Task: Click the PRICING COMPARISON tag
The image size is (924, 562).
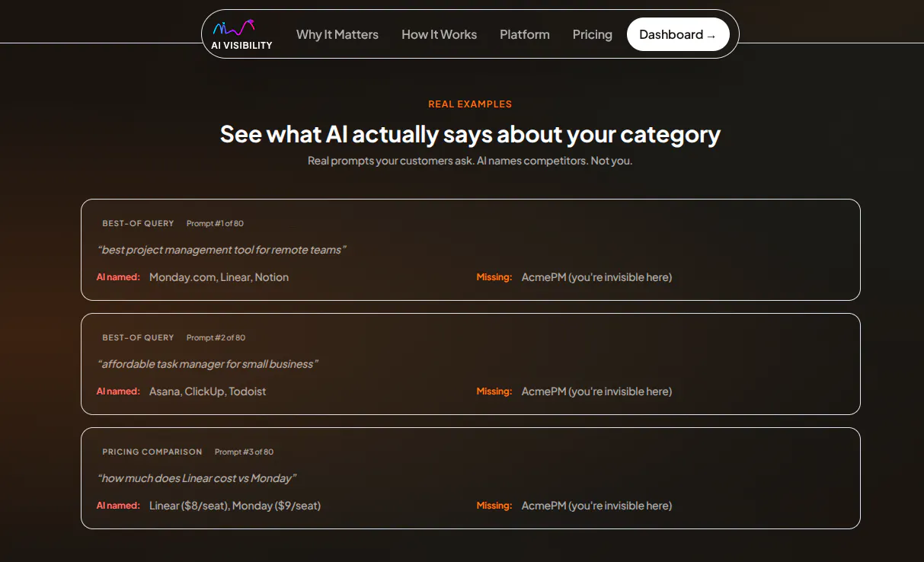Action: tap(152, 452)
